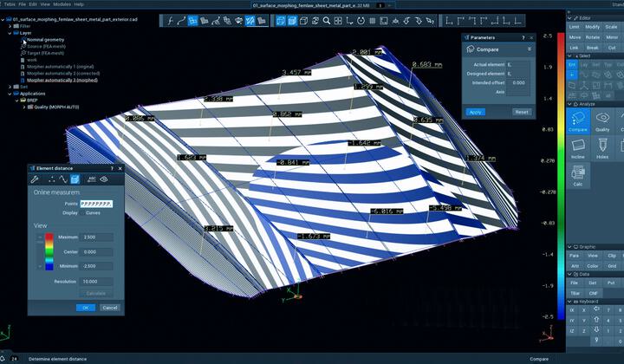Viewport: 624px width, 364px height.
Task: Collapse the BREP tree node
Action: (x=16, y=101)
